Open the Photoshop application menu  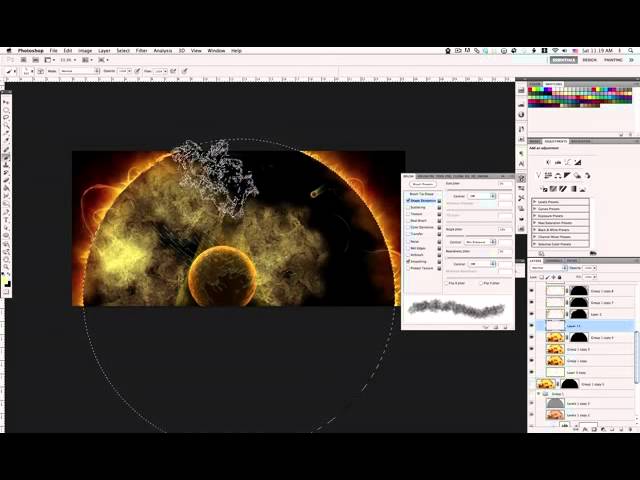point(31,51)
